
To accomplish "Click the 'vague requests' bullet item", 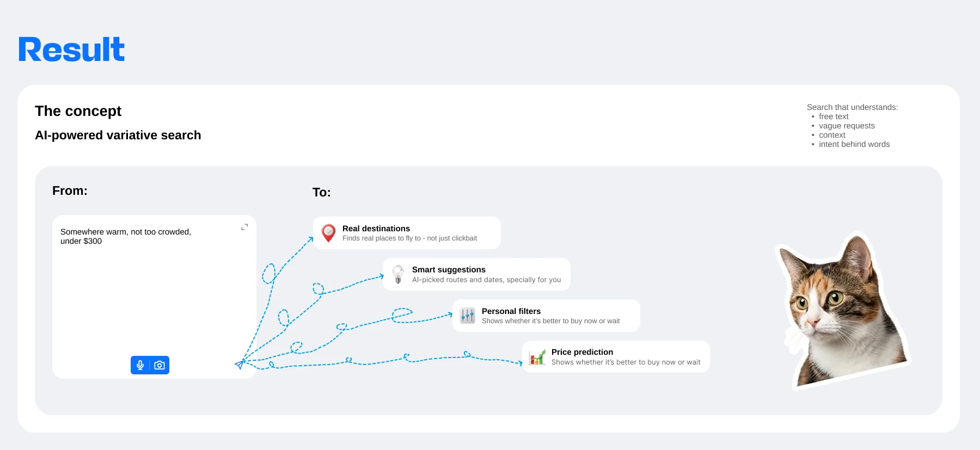I will tap(847, 126).
